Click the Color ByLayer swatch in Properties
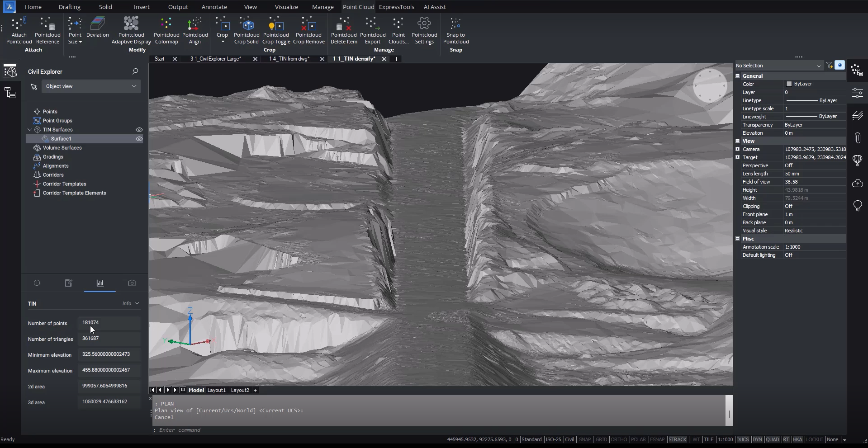The width and height of the screenshot is (868, 448). pos(789,84)
